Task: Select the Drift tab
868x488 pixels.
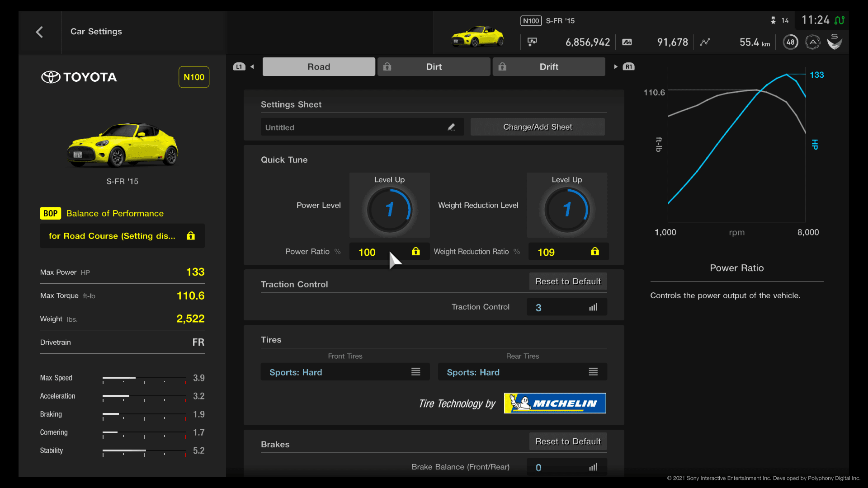Action: (549, 66)
